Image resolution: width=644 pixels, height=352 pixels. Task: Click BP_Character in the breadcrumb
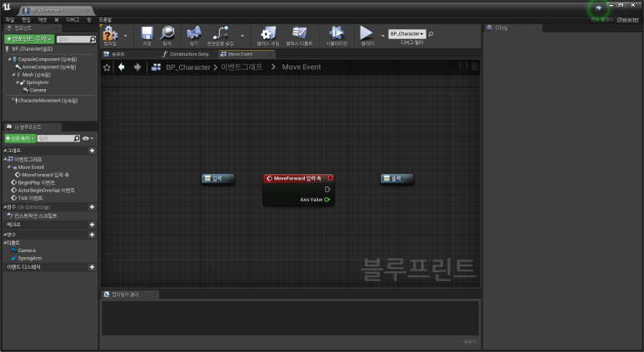[188, 67]
